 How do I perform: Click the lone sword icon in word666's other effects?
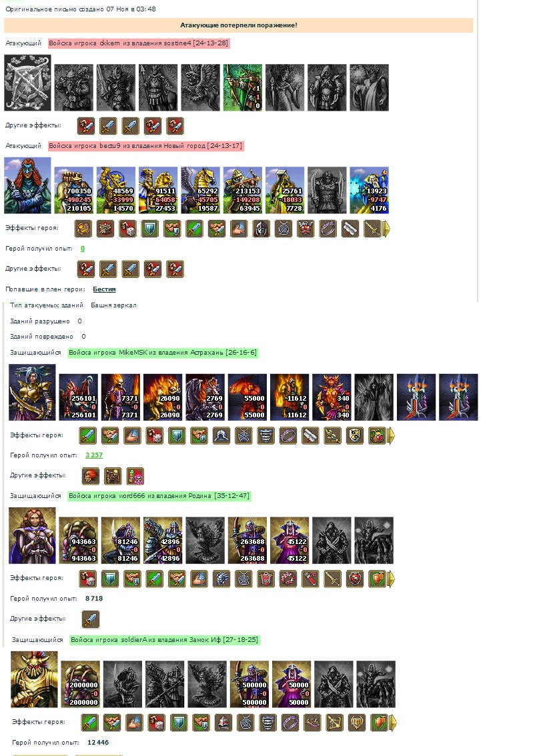90,619
